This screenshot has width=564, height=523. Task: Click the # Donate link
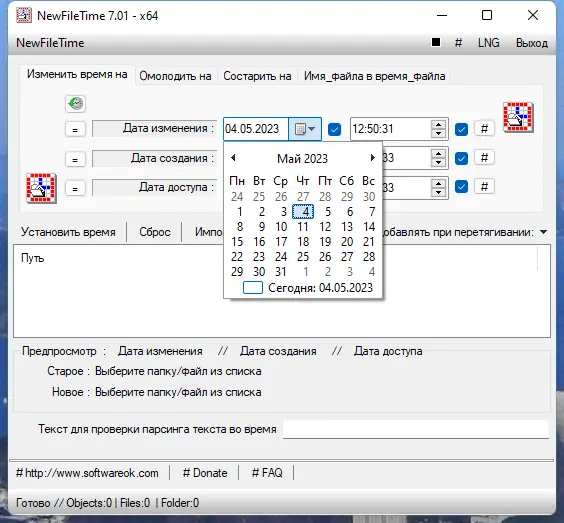coord(205,473)
